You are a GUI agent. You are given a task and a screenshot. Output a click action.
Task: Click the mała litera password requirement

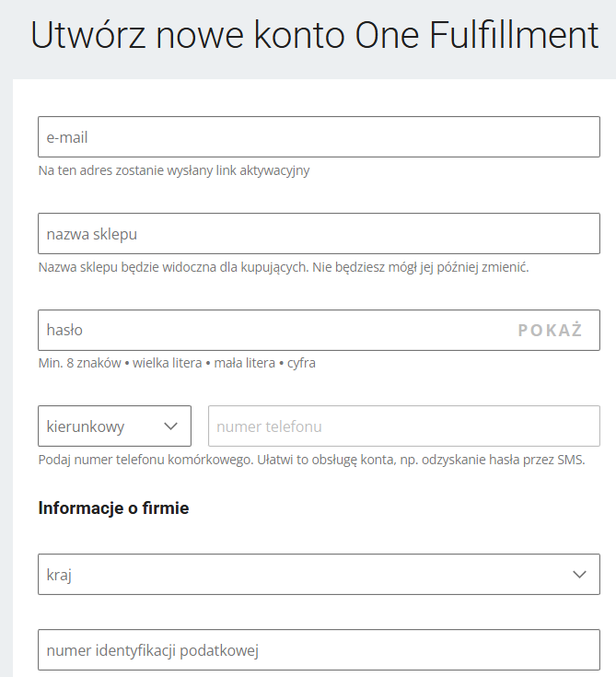point(244,363)
